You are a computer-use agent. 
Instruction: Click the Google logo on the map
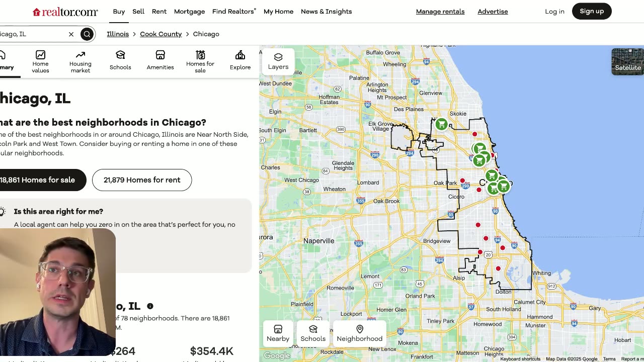(x=277, y=356)
